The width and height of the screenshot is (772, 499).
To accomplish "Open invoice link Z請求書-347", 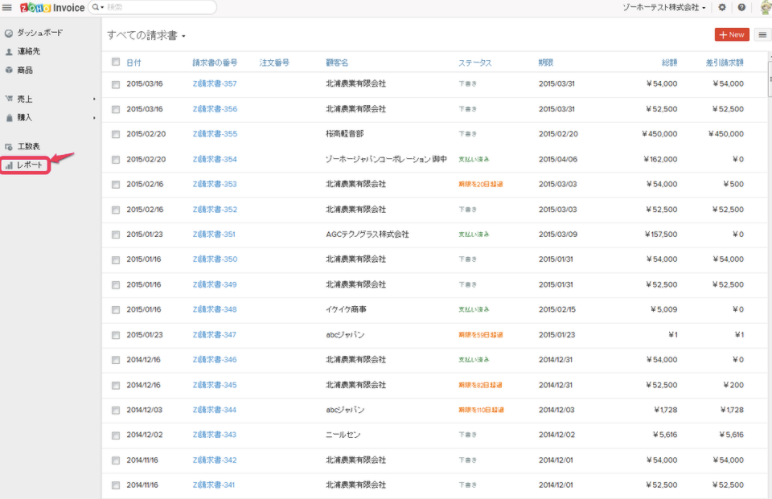I will point(214,335).
